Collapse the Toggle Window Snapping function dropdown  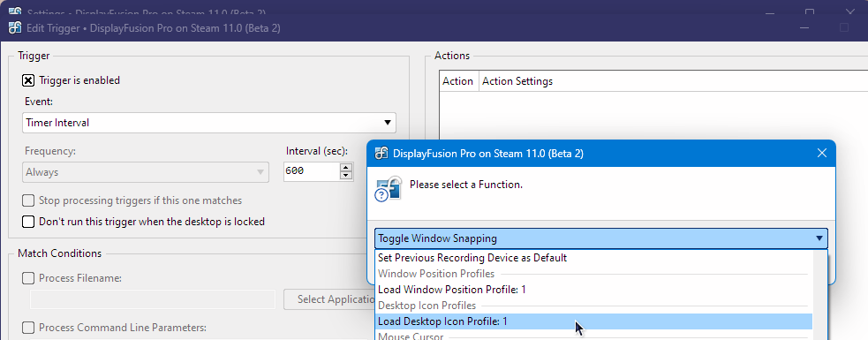point(601,238)
